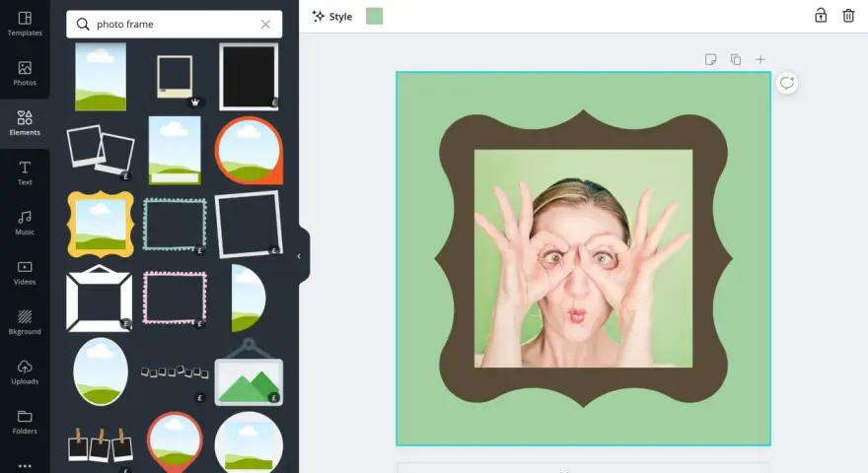Add a note to the page
Screen dimensions: 868x473
click(x=711, y=59)
